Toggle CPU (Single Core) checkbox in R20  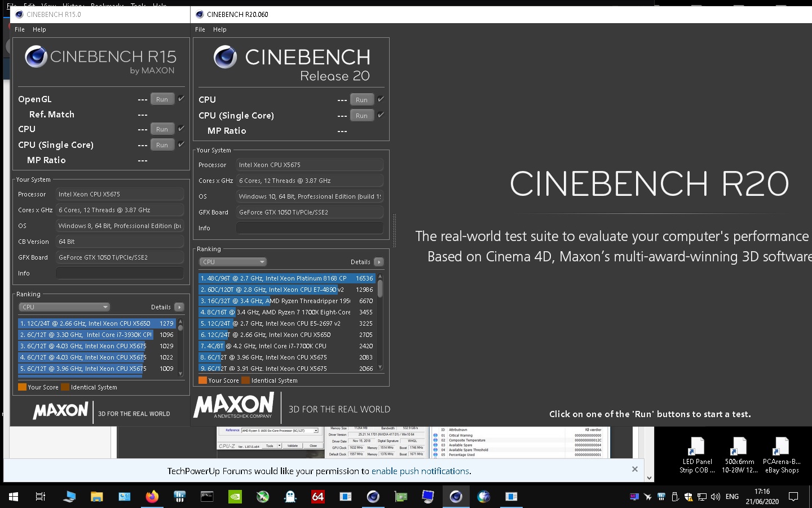click(x=381, y=115)
